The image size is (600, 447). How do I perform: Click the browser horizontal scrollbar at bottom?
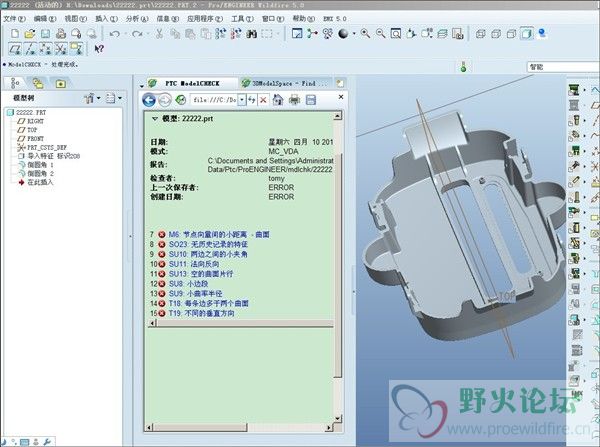(239, 427)
